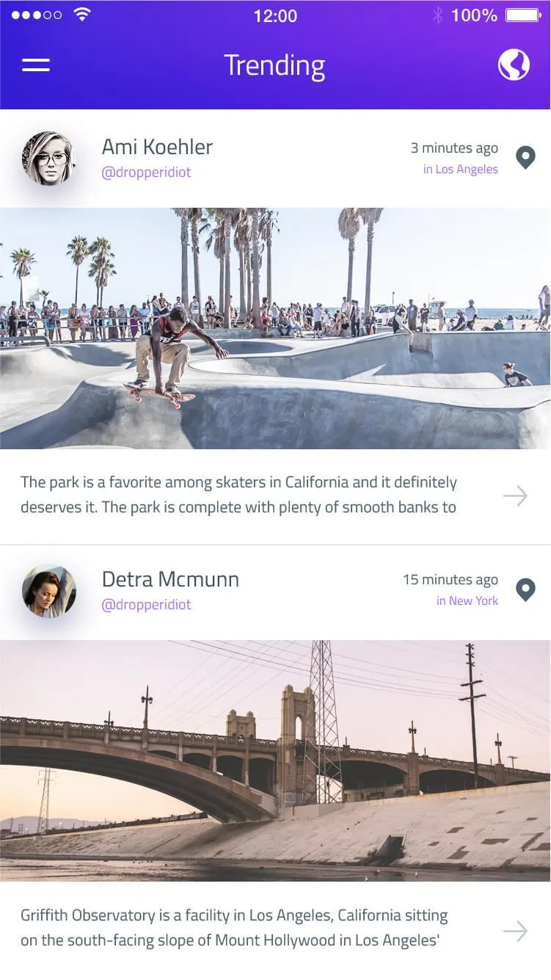Open the bridge photo
Image resolution: width=551 pixels, height=980 pixels.
pyautogui.click(x=275, y=761)
